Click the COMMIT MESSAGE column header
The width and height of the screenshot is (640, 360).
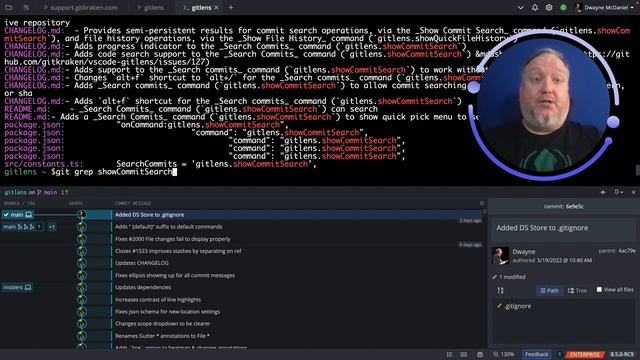coord(133,203)
